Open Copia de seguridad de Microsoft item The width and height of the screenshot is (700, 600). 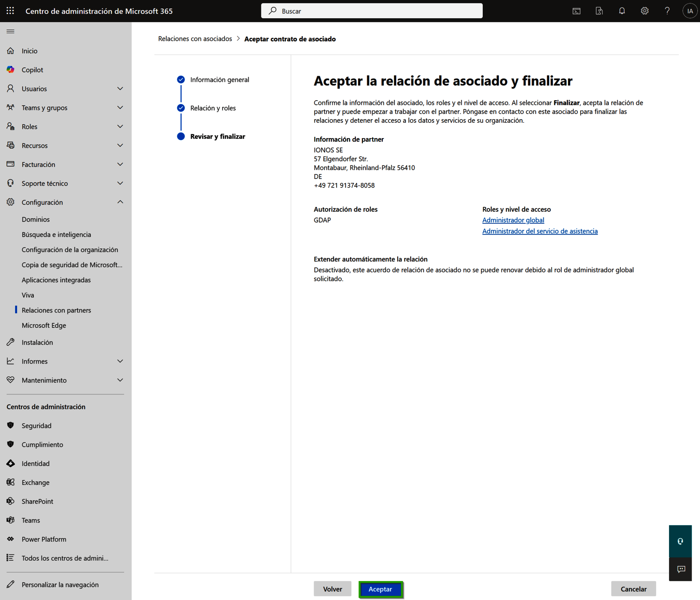pos(72,265)
